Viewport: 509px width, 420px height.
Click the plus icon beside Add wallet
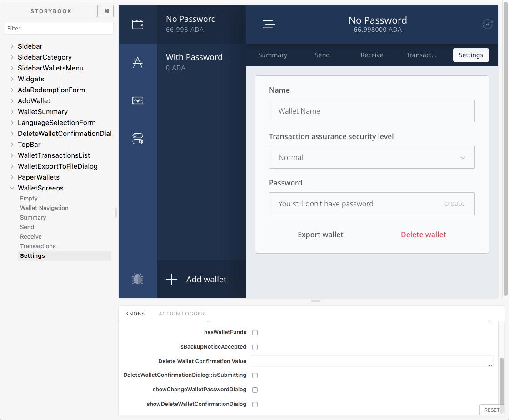coord(171,279)
